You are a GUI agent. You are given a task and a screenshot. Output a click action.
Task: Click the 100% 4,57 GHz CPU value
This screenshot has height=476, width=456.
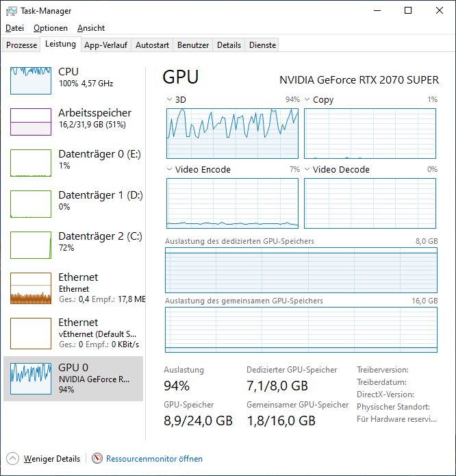86,84
